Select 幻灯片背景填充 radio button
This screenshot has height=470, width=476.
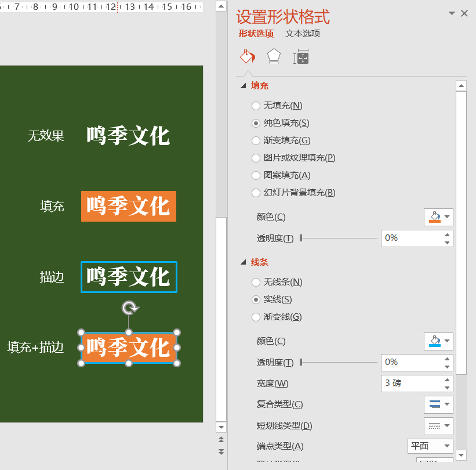point(256,193)
